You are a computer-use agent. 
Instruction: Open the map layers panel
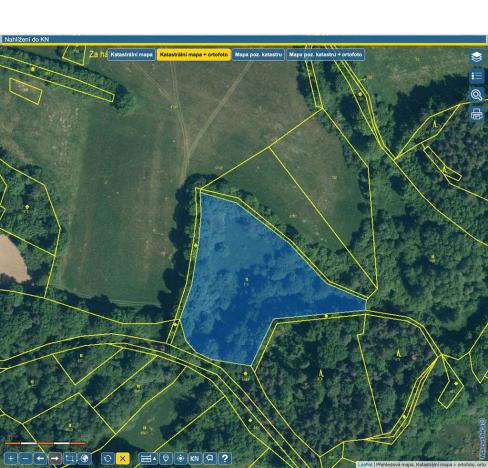point(476,57)
